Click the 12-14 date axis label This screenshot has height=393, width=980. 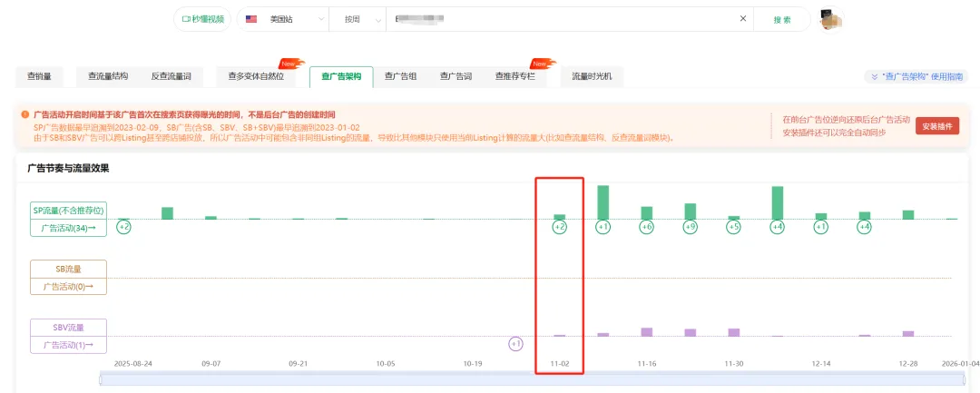point(821,363)
